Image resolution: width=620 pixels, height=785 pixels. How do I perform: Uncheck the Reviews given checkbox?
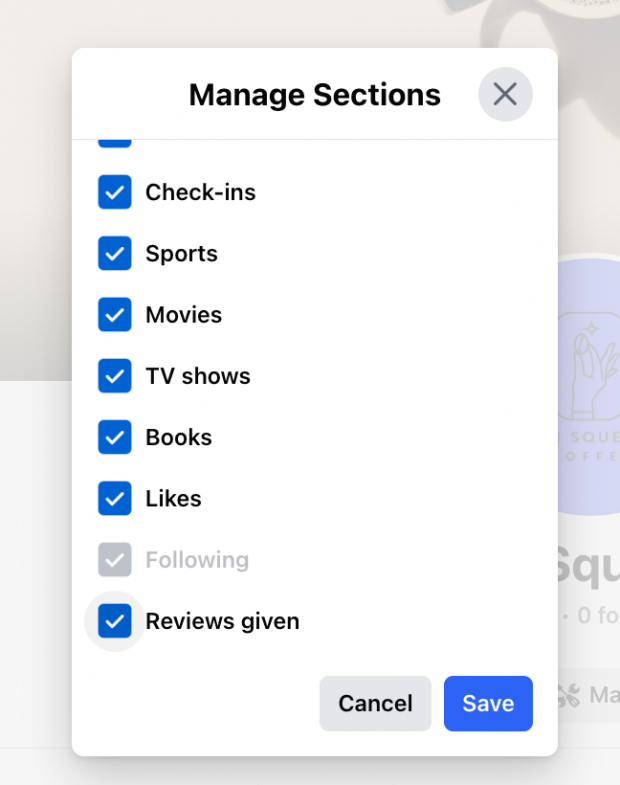tap(115, 621)
